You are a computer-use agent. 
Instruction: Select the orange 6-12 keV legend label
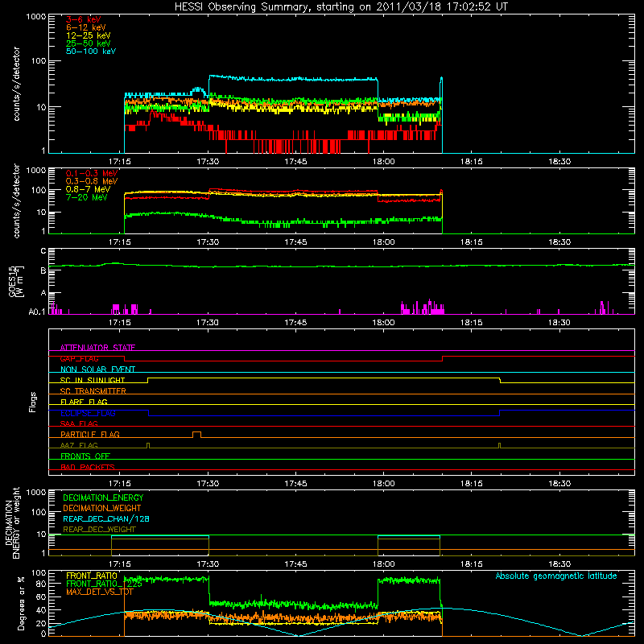pyautogui.click(x=86, y=27)
